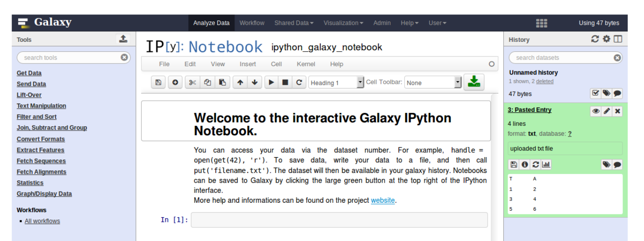Open the cell type Heading 1 dropdown

click(336, 83)
